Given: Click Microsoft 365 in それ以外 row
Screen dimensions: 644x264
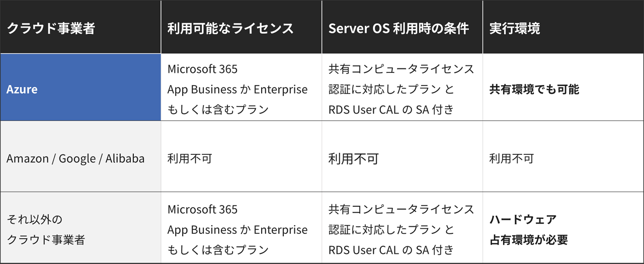Looking at the screenshot, I should [x=202, y=209].
